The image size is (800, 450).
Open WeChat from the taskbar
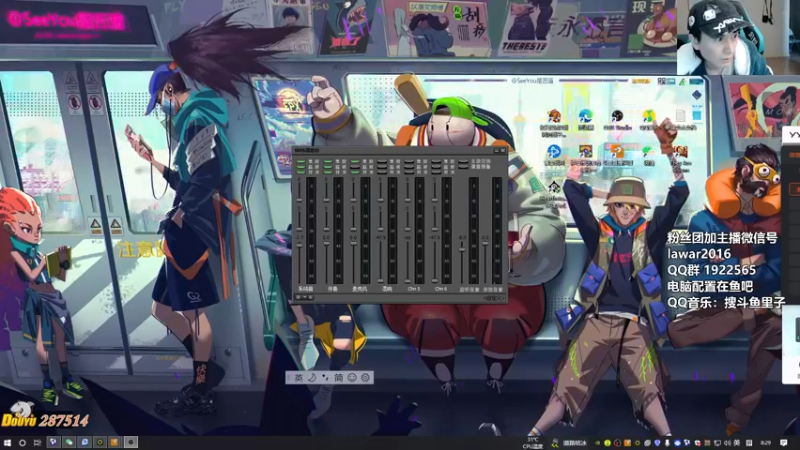tap(68, 442)
